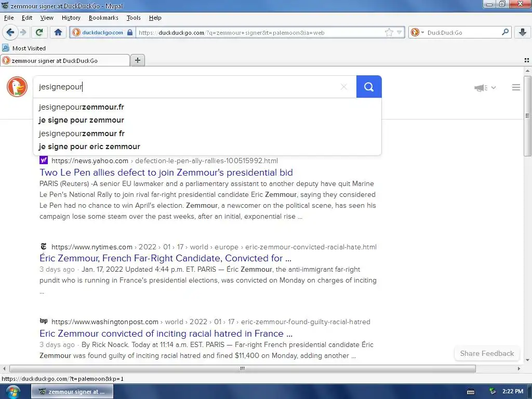Viewport: 532px width, 399px height.
Task: Open the History menu
Action: [x=71, y=18]
